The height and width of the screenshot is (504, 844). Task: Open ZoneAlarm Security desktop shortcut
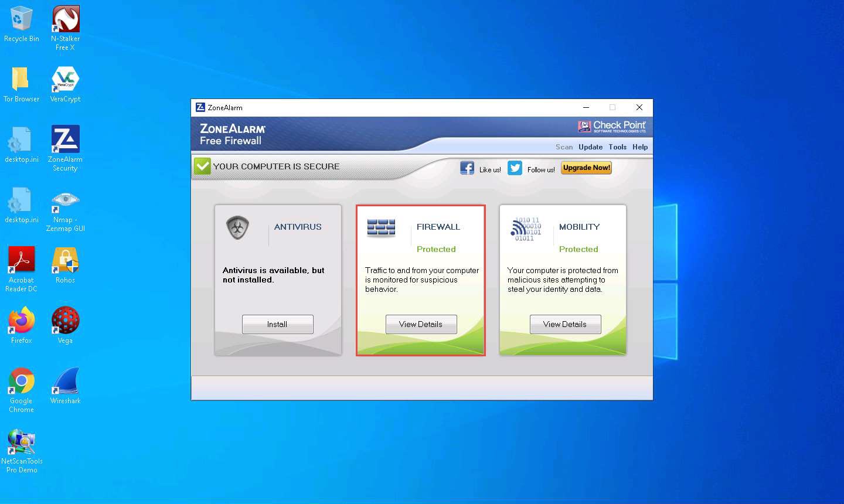pos(66,148)
